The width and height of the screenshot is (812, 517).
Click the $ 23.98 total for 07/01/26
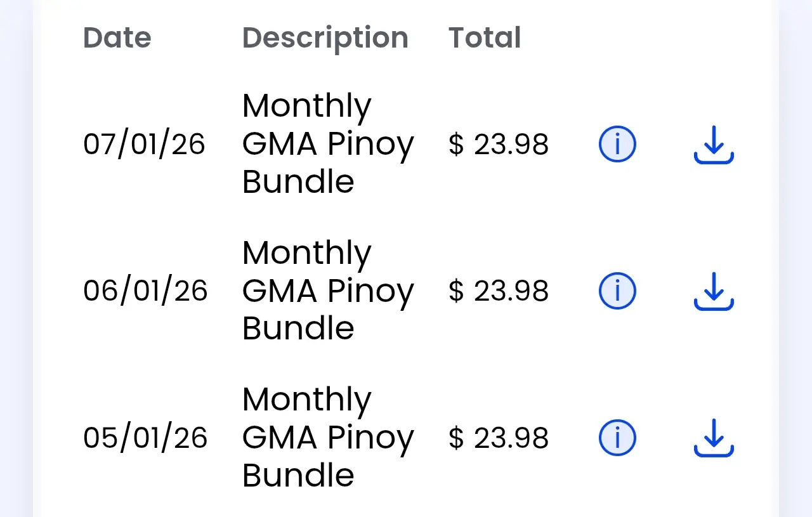(x=499, y=144)
